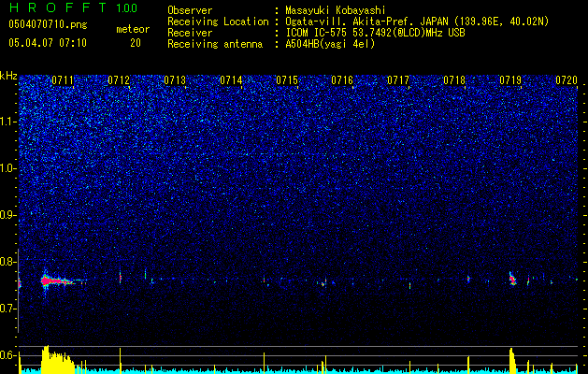Screen dimensions: 588x374
Task: Click the observer name Masayuki Kobayashi
Action: pyautogui.click(x=336, y=10)
